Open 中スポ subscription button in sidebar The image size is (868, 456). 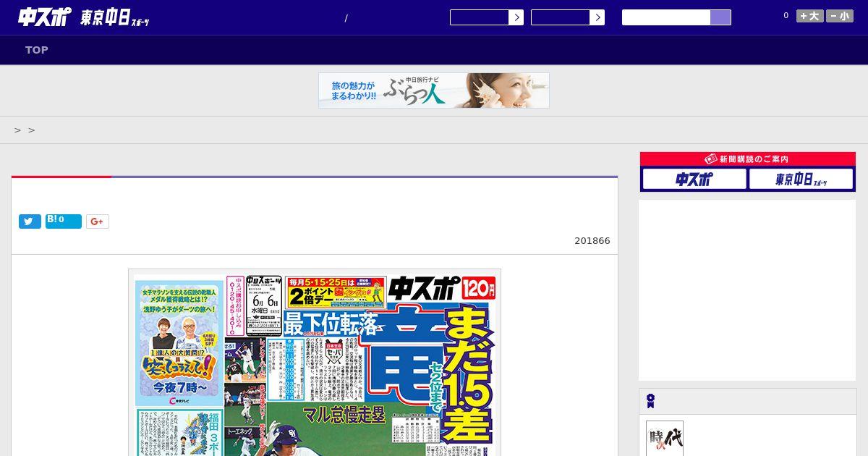click(694, 179)
